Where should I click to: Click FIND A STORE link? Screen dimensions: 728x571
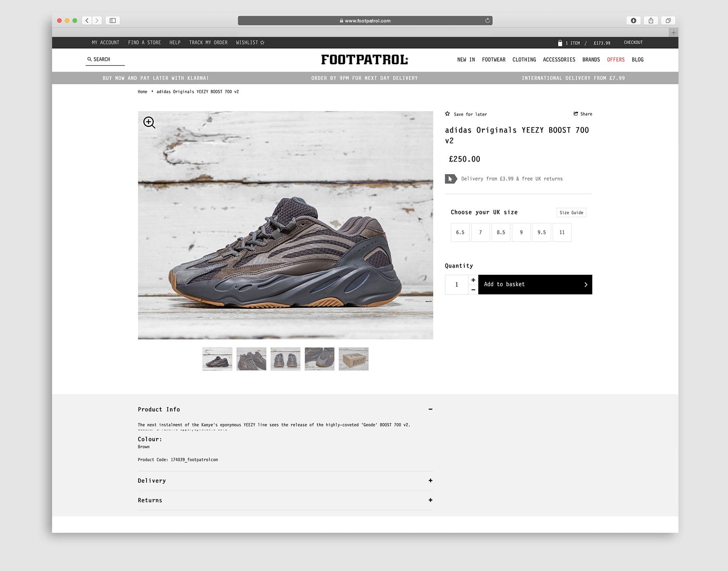[144, 42]
